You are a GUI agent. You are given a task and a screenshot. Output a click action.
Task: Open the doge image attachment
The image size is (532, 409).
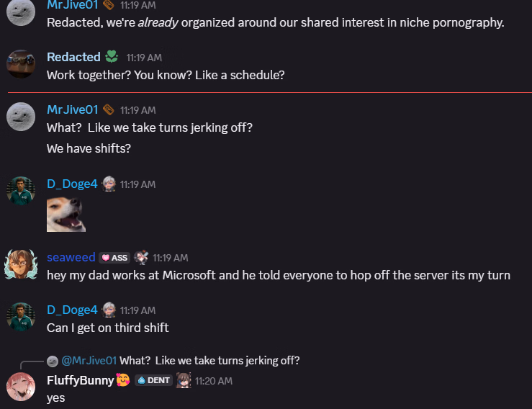(x=66, y=215)
